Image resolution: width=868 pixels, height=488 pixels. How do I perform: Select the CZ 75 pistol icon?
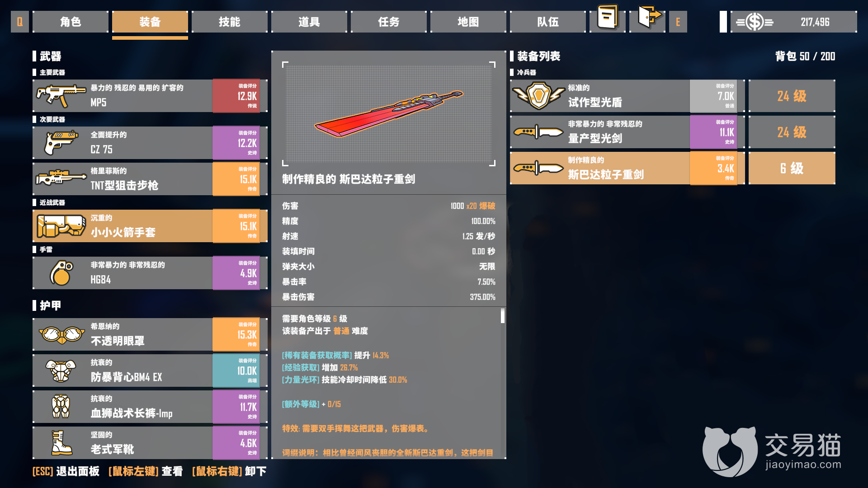[x=61, y=143]
